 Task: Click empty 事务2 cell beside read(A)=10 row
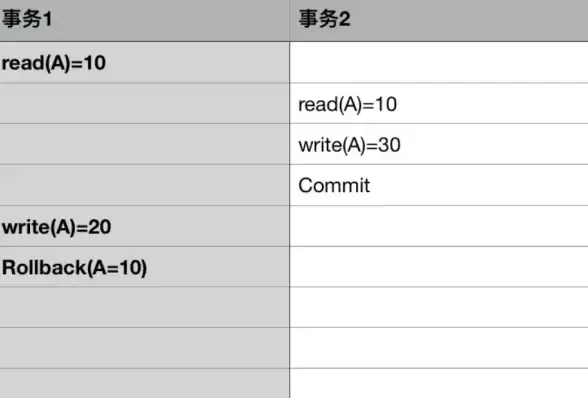(439, 62)
